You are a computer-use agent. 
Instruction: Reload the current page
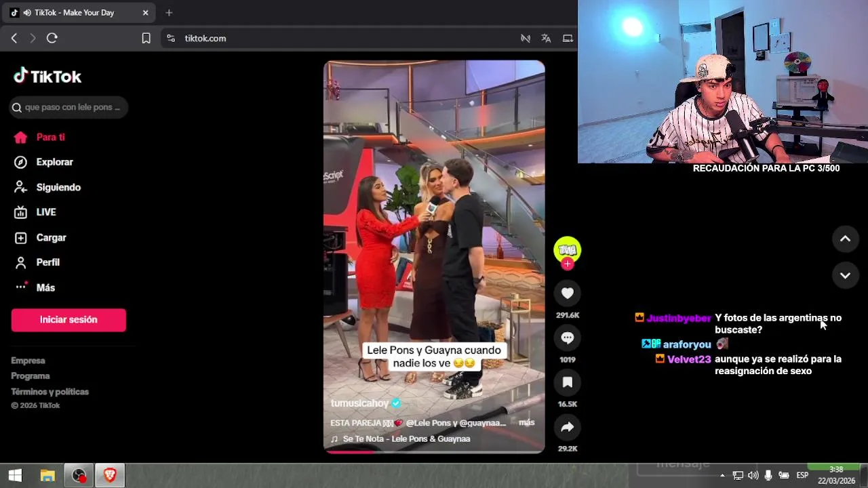point(52,39)
